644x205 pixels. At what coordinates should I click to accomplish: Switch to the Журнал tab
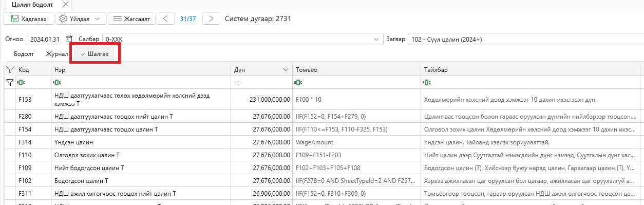[56, 54]
